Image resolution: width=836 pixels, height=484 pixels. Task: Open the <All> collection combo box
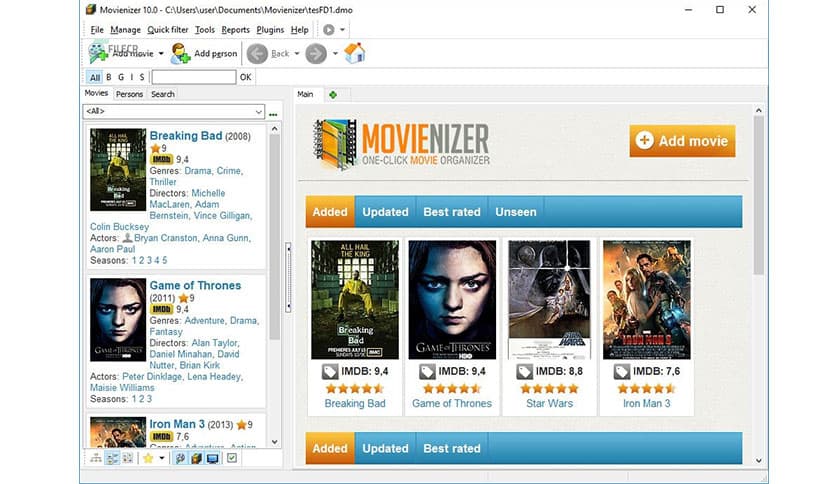pyautogui.click(x=174, y=111)
